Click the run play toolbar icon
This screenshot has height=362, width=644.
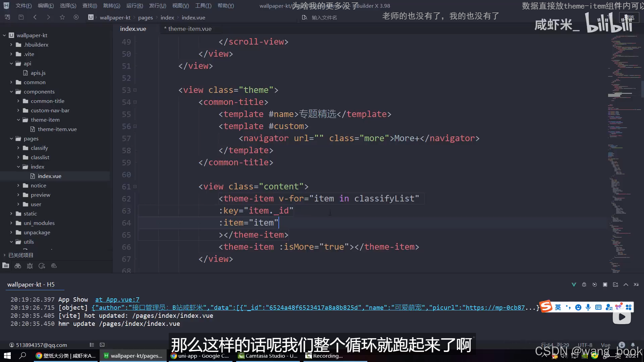coord(76,17)
